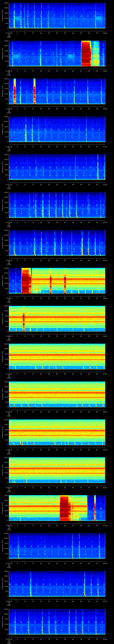Screen dimensions: 114x644
Task: Open the spectrogram panel starting at 15:51:00
Action: pyautogui.click(x=57, y=546)
